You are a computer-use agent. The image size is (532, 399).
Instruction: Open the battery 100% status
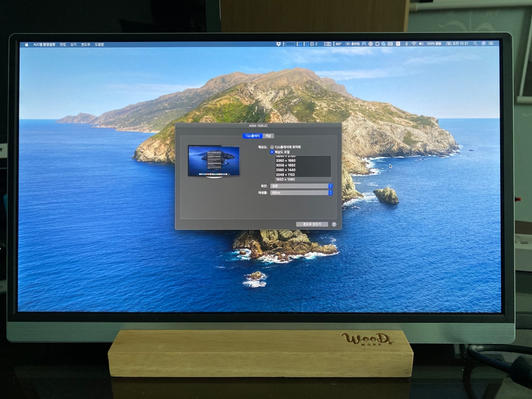tap(434, 44)
